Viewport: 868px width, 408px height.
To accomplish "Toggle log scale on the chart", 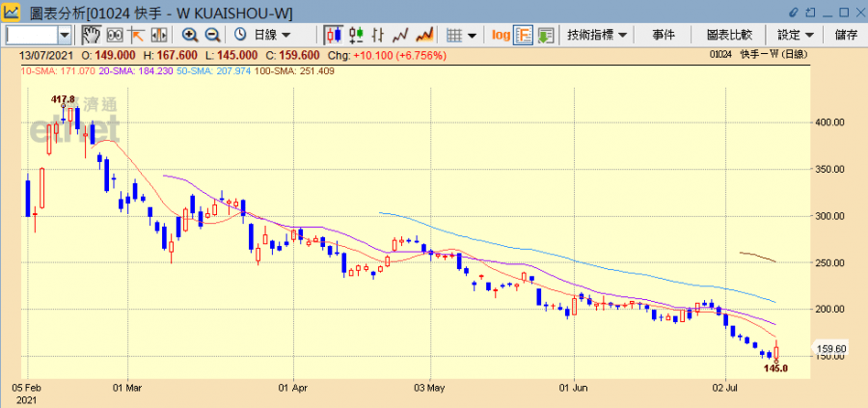I will tap(501, 35).
